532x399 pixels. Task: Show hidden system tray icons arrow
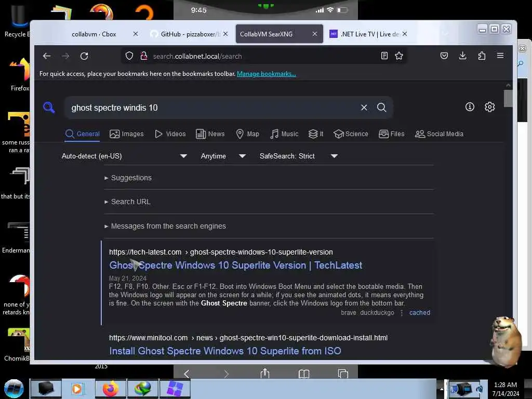click(x=442, y=389)
